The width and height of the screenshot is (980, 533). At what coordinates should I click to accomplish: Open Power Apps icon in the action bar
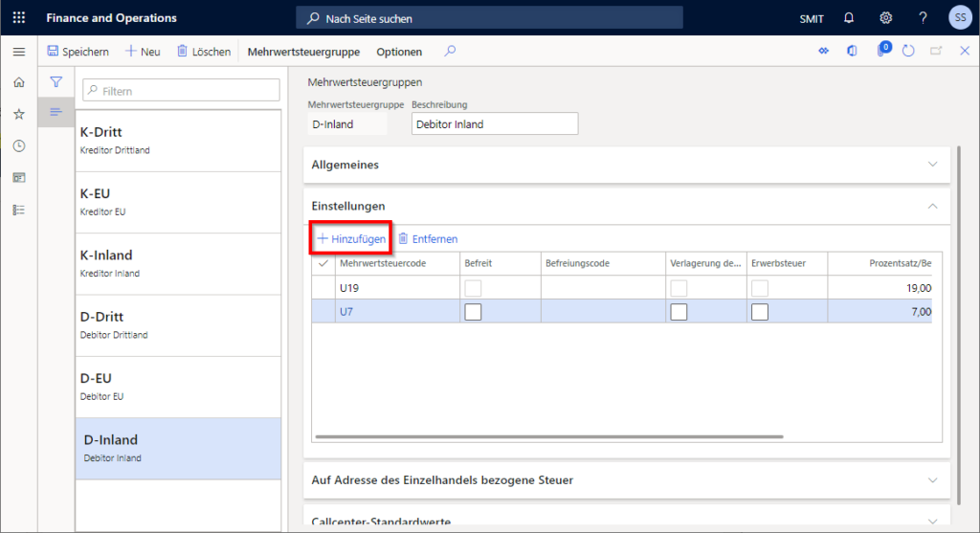point(824,51)
